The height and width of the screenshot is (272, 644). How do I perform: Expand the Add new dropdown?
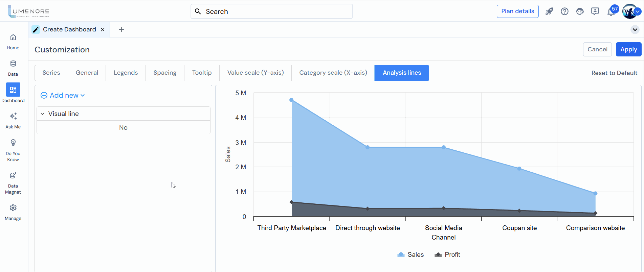[x=63, y=95]
